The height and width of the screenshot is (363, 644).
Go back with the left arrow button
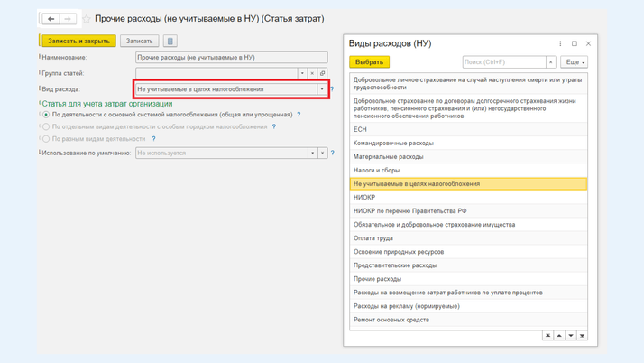pyautogui.click(x=51, y=19)
